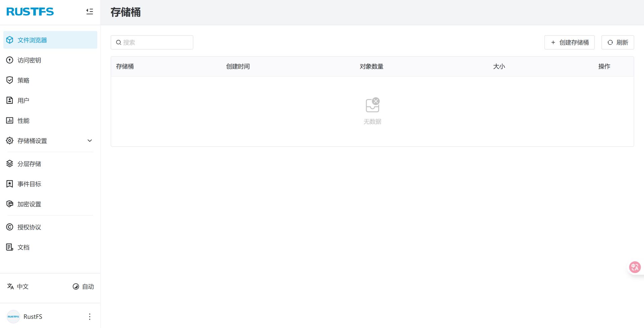Click the 创建存储桶 (Create Bucket) button
The width and height of the screenshot is (644, 328).
pyautogui.click(x=569, y=42)
